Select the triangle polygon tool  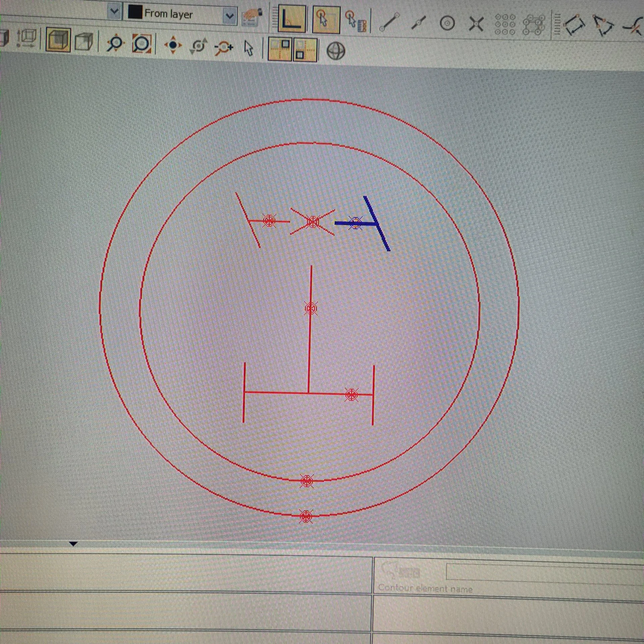pos(604,25)
